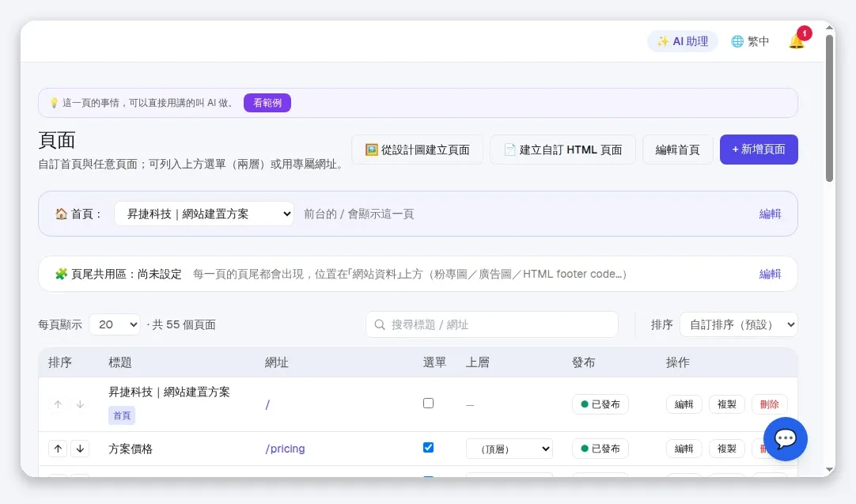The width and height of the screenshot is (856, 504).
Task: Click 編輯 button in 昇捷科技 row
Action: point(684,404)
